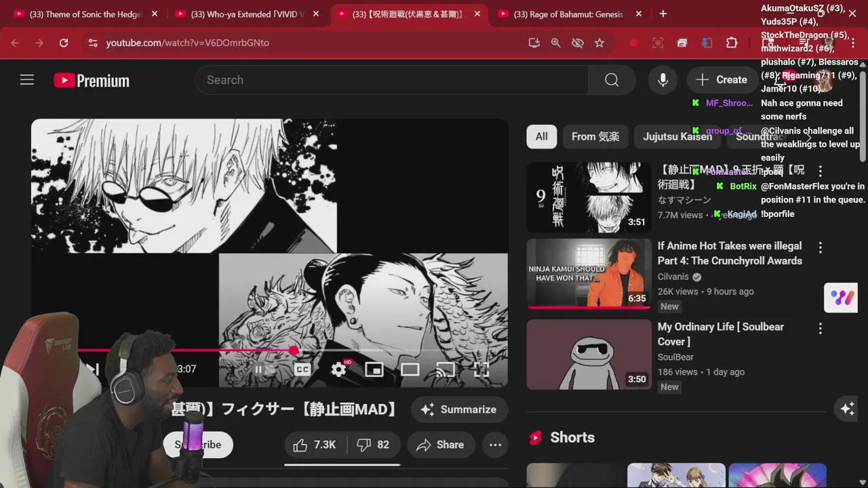
Task: View site information icon beside URL
Action: tap(93, 43)
